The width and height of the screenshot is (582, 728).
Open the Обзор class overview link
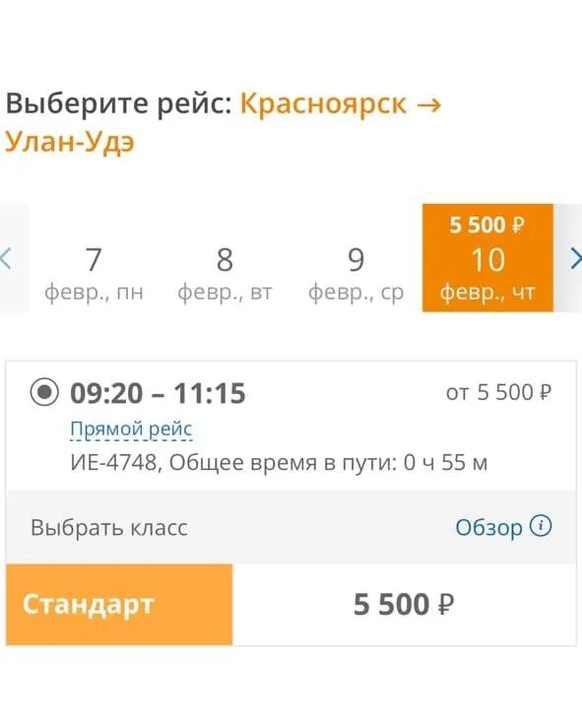(488, 527)
